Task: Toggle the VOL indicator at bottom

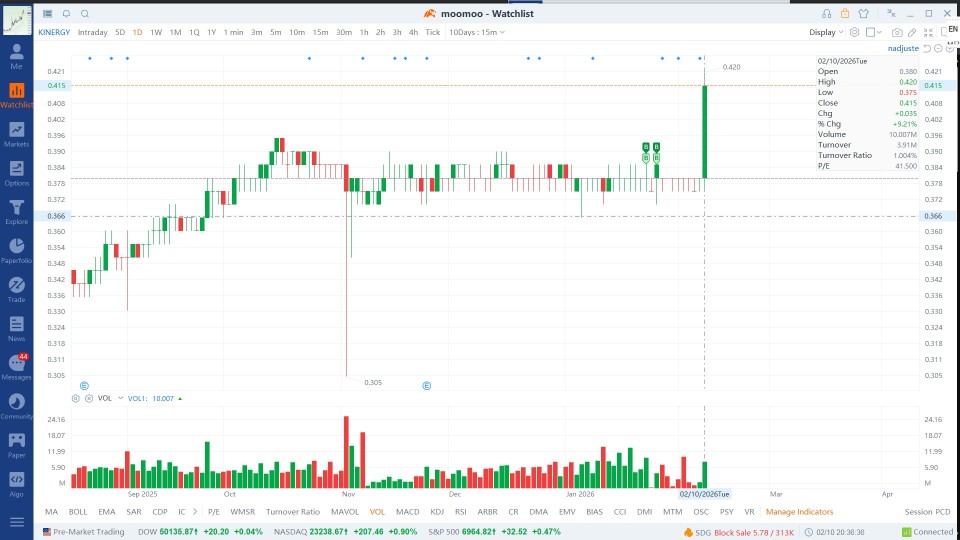Action: [x=377, y=512]
